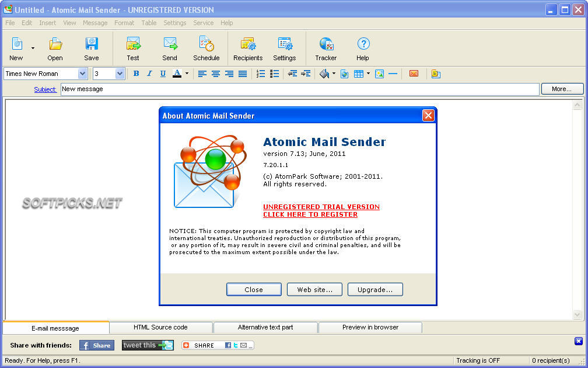Click the yellow document icon in format bar

click(x=436, y=74)
